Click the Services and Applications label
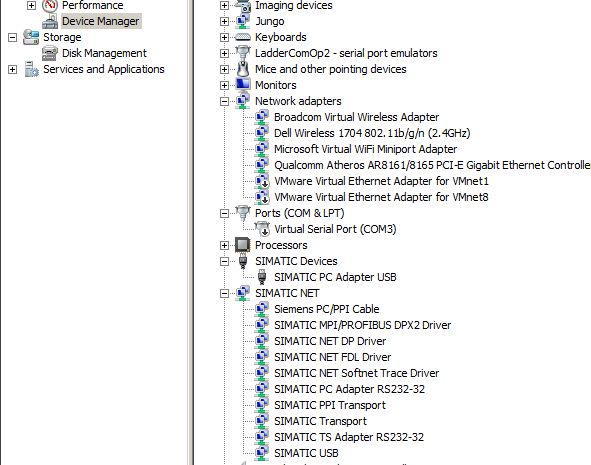The height and width of the screenshot is (465, 591). tap(104, 69)
